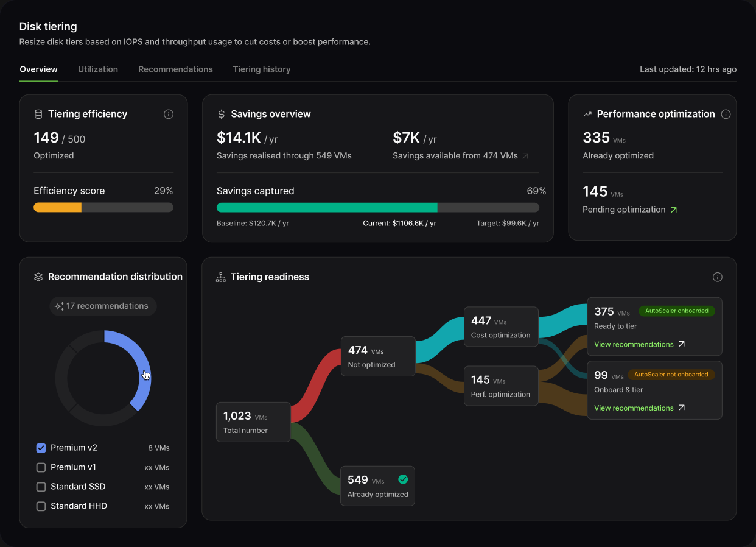Check the Standard SSD checkbox
756x547 pixels.
tap(41, 487)
